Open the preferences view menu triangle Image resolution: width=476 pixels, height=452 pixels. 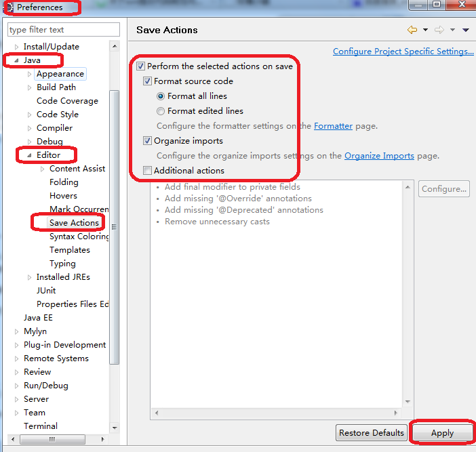(x=466, y=30)
